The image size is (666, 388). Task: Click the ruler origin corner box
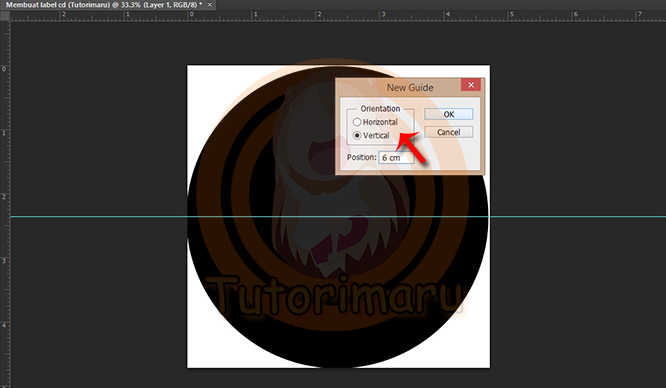[5, 16]
